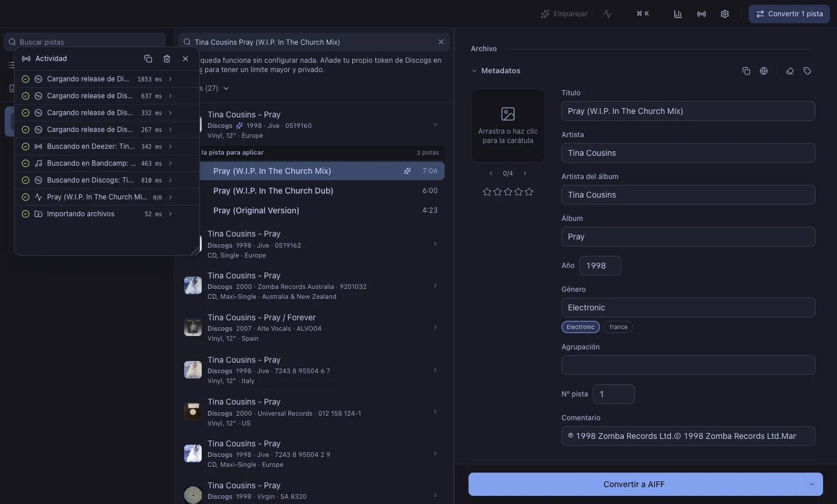Click the Convertir a AIFF button

pos(634,484)
